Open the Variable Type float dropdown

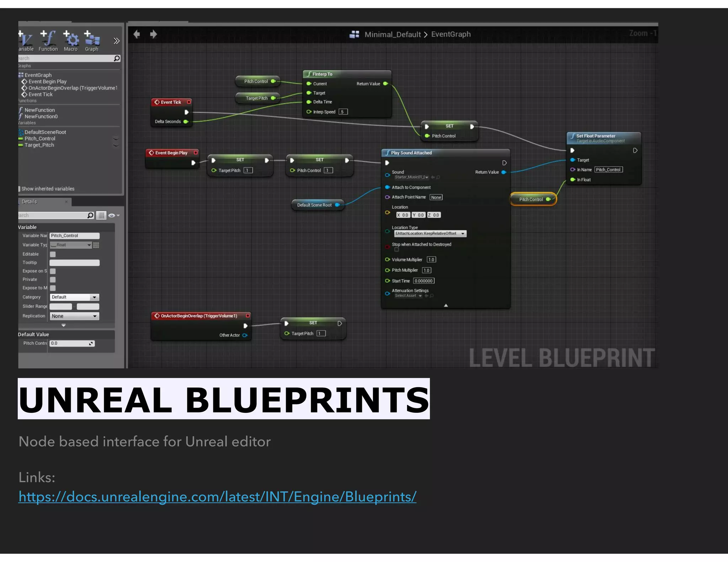[71, 245]
